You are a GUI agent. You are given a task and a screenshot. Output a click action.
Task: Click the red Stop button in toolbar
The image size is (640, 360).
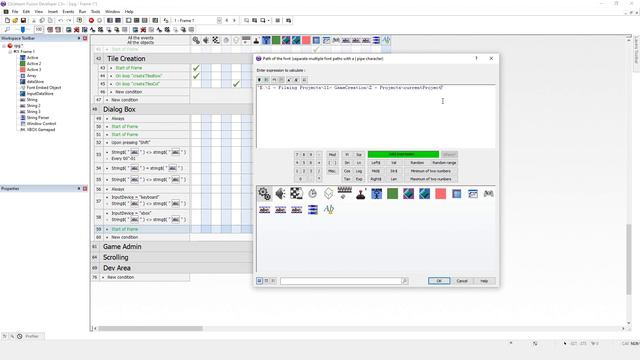click(91, 20)
